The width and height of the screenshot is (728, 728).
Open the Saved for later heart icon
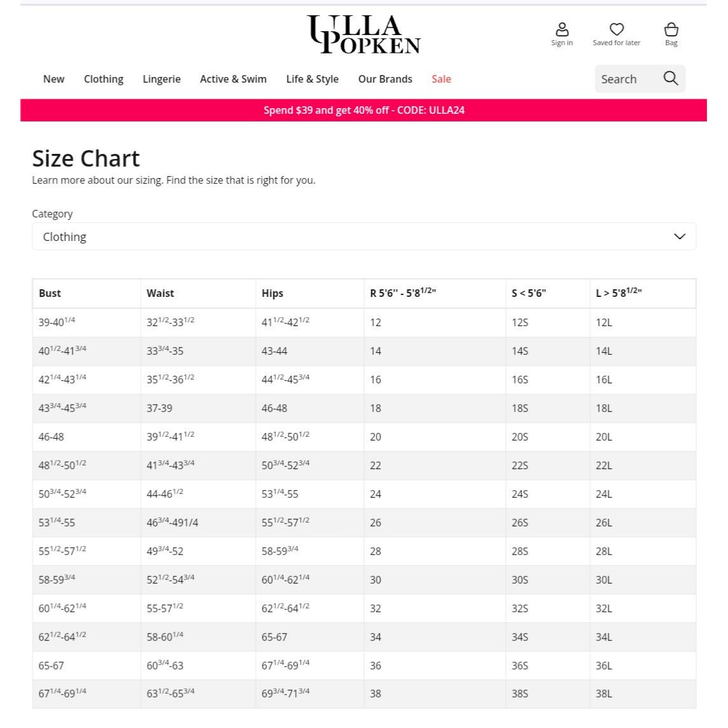pyautogui.click(x=616, y=29)
